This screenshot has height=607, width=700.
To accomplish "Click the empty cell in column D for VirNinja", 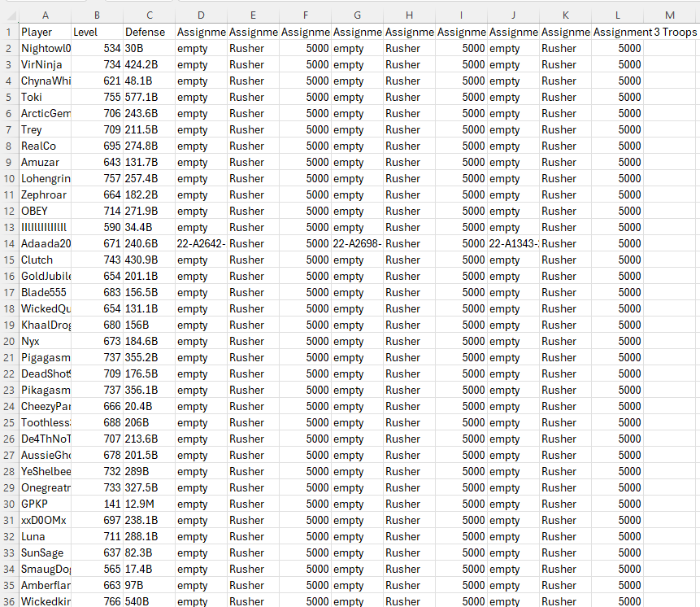I will tap(200, 64).
